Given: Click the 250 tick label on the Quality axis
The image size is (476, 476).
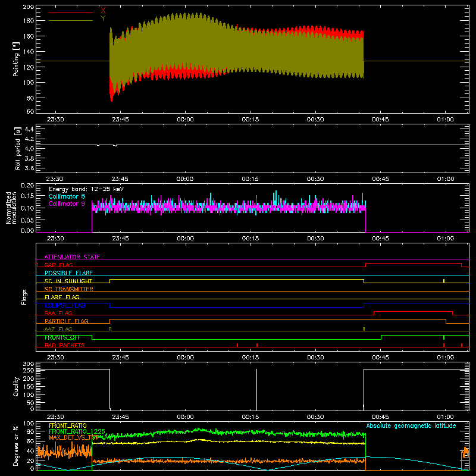Looking at the screenshot, I should tap(29, 370).
